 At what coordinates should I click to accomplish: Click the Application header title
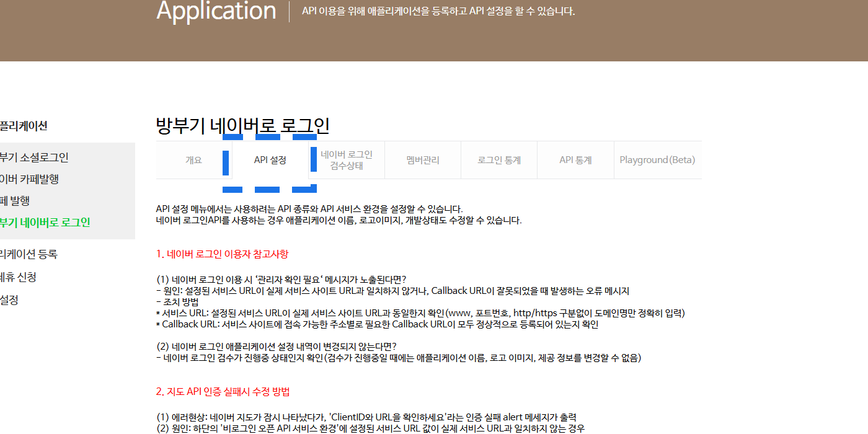(x=216, y=11)
